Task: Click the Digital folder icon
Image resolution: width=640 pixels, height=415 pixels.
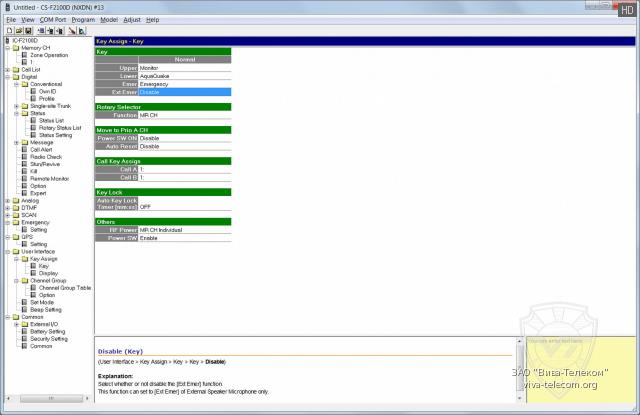Action: [16, 77]
